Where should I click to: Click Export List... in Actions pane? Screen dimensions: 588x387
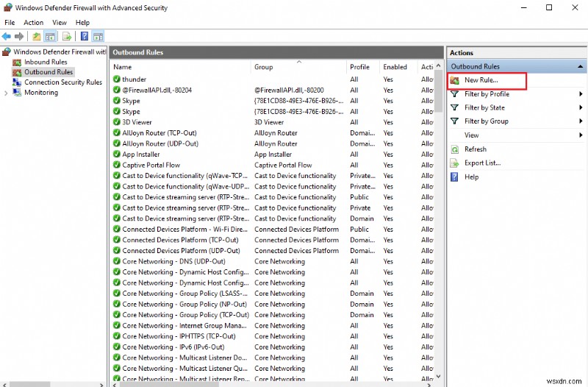[483, 163]
